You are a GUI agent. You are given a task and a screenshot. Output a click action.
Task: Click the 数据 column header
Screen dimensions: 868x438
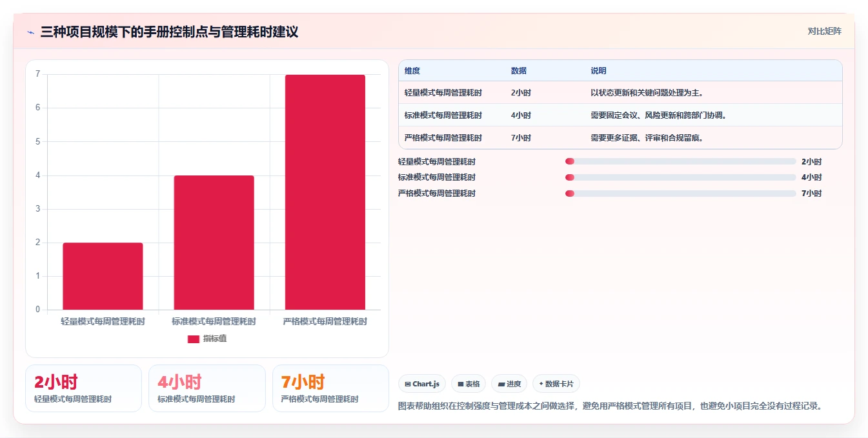(519, 71)
